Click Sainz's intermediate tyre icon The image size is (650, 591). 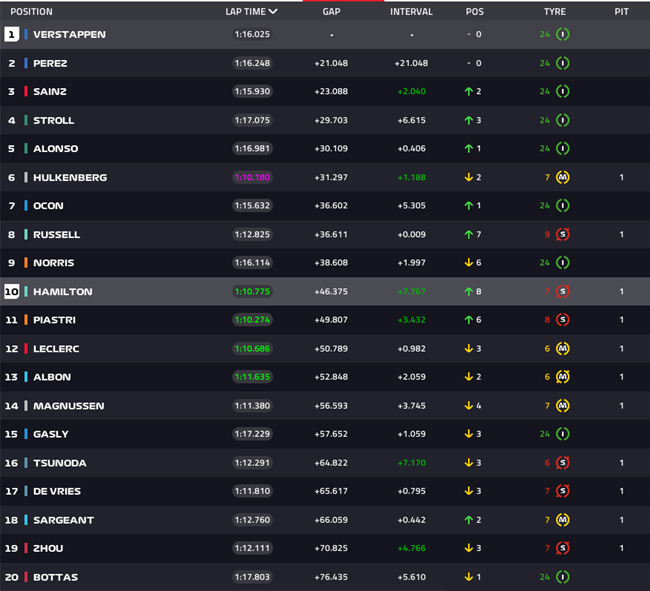pyautogui.click(x=563, y=91)
